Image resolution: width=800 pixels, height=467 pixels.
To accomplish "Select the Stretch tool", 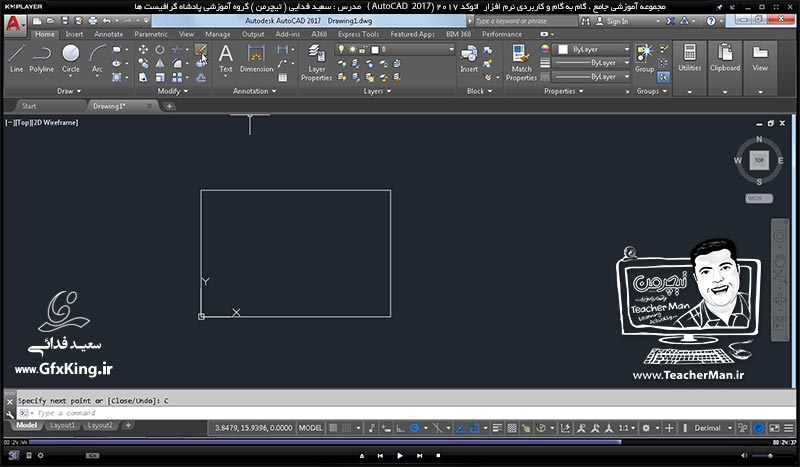I will pos(143,78).
